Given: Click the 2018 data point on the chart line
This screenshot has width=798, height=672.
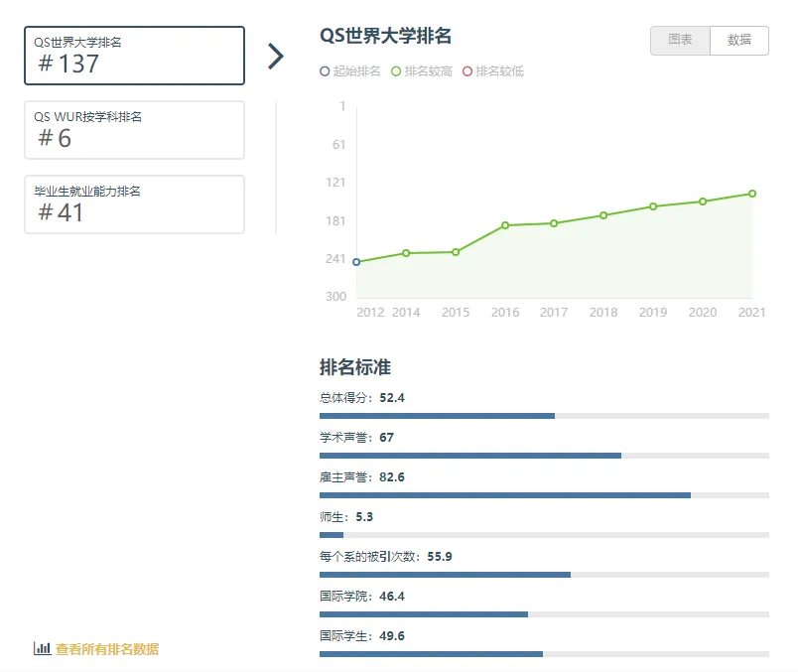Looking at the screenshot, I should point(603,215).
